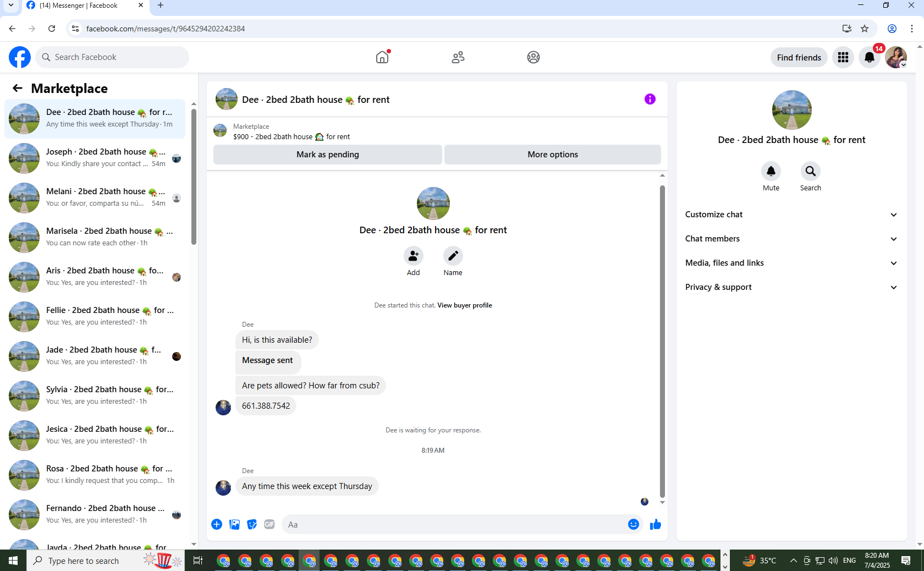
Task: Reload the page
Action: pyautogui.click(x=52, y=29)
